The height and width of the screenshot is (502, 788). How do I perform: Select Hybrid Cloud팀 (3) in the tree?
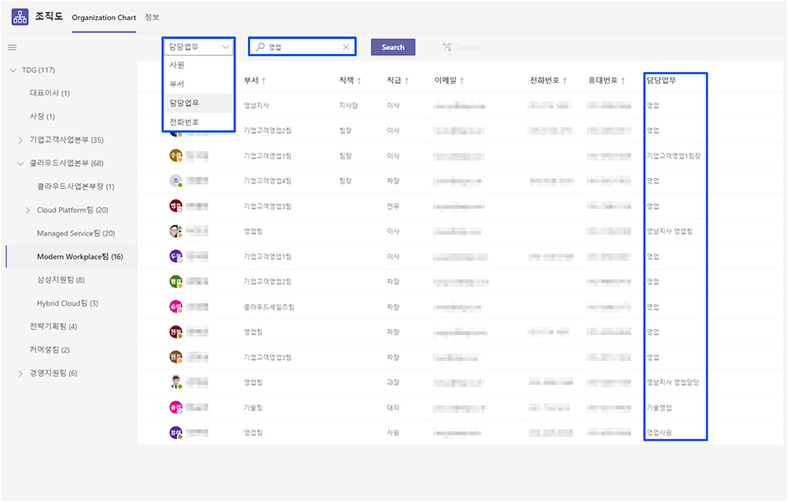67,304
